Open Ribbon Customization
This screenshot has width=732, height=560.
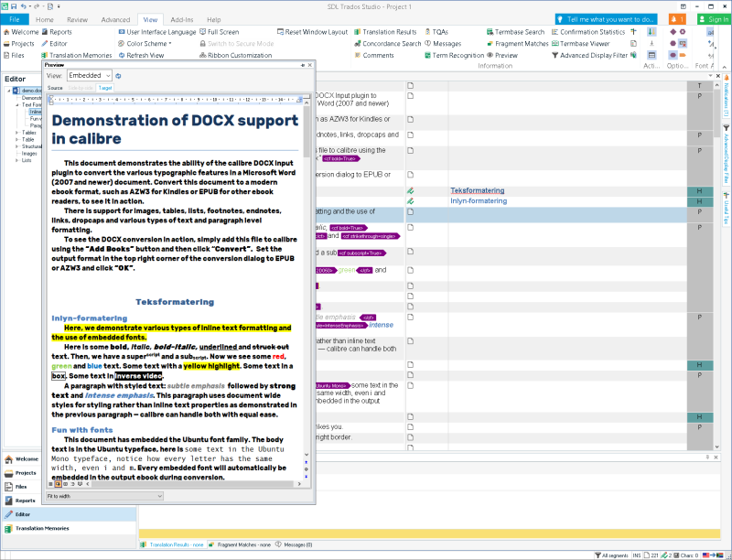click(x=236, y=55)
